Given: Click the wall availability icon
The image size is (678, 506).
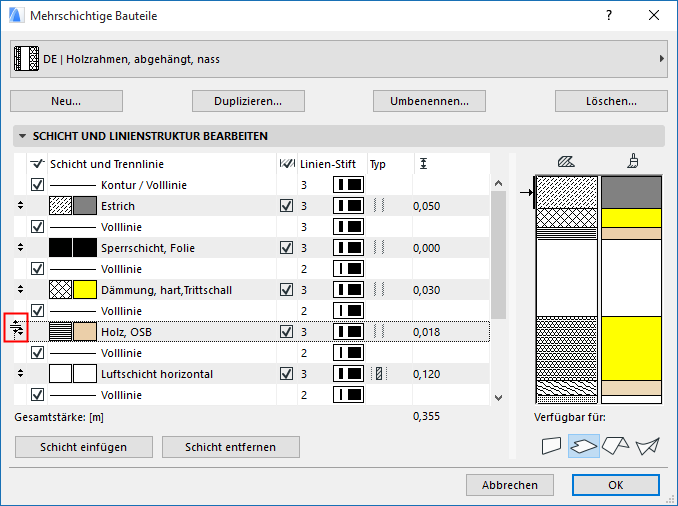Looking at the screenshot, I should pos(551,446).
